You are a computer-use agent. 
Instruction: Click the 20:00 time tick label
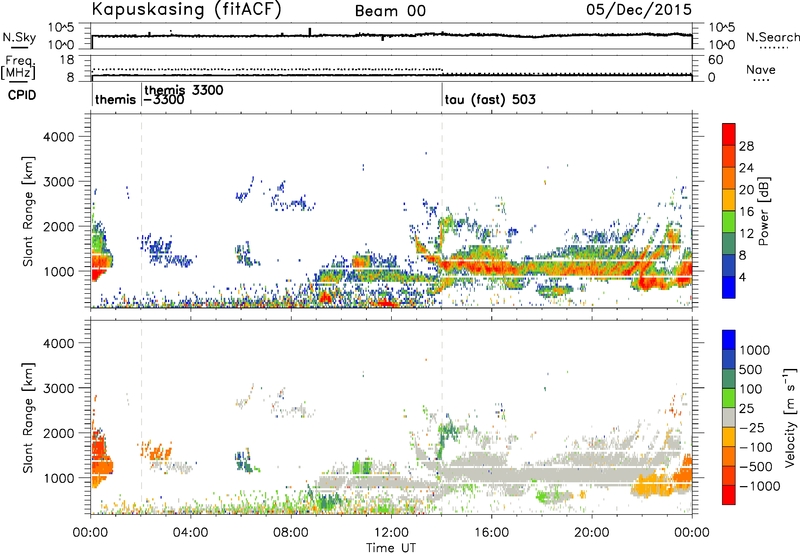click(592, 533)
